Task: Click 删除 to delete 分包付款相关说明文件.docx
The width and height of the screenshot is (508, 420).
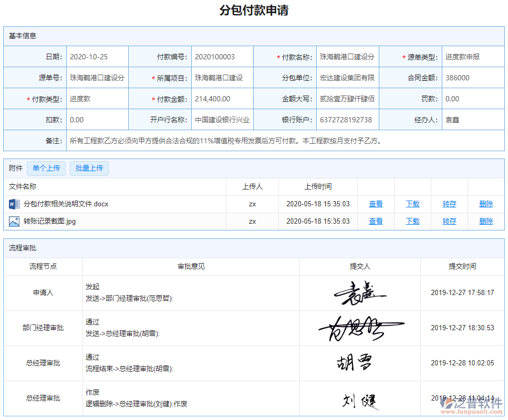Action: [486, 204]
